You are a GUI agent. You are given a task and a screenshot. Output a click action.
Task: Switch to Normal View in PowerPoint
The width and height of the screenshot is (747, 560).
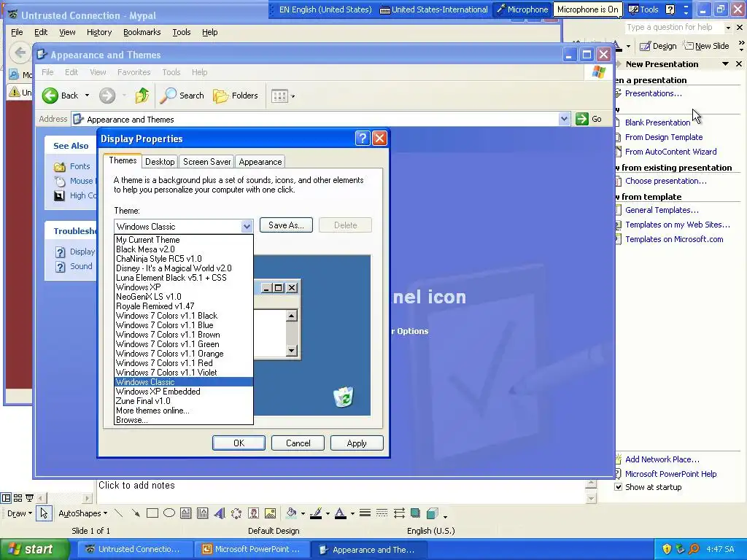click(x=6, y=498)
